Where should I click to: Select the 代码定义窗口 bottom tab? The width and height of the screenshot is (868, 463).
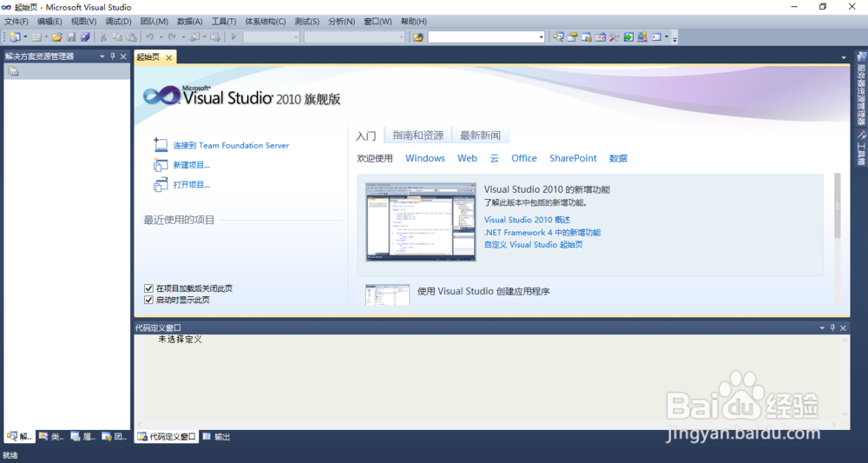tap(167, 437)
